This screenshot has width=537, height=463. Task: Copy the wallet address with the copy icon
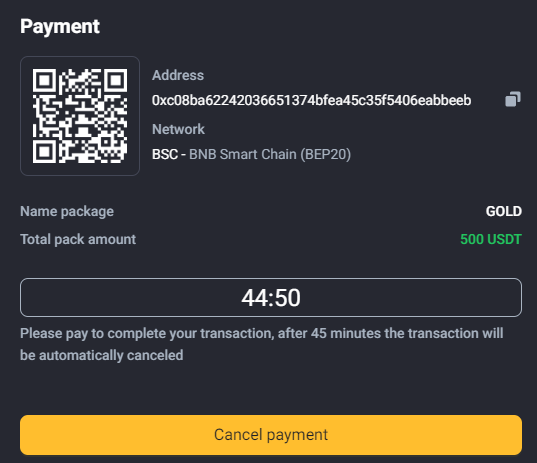[513, 99]
